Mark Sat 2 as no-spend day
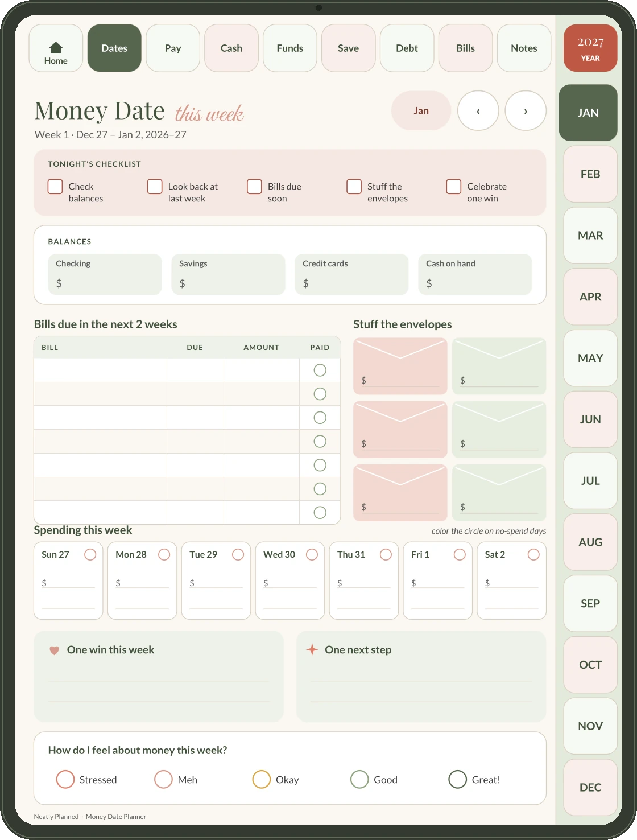This screenshot has width=637, height=840. click(x=533, y=554)
